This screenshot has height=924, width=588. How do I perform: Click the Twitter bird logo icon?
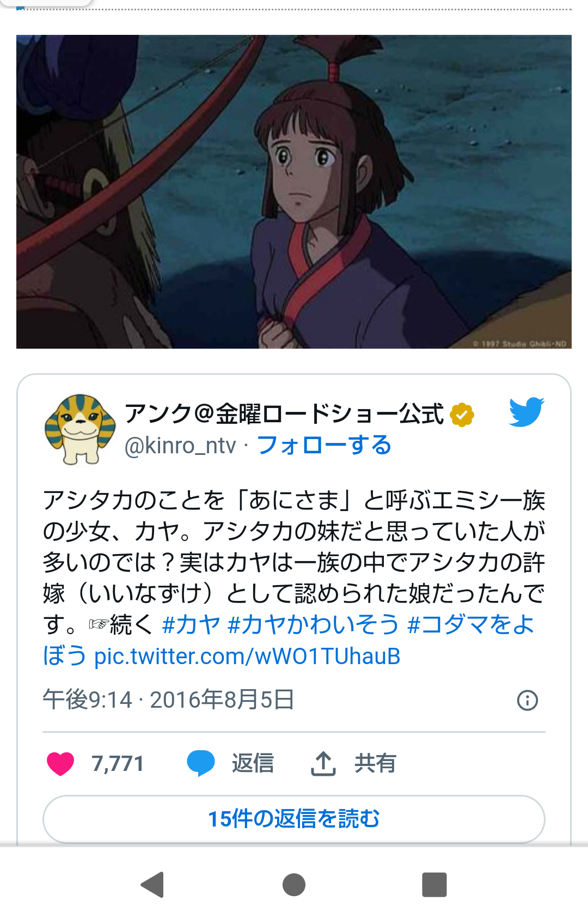tap(526, 411)
